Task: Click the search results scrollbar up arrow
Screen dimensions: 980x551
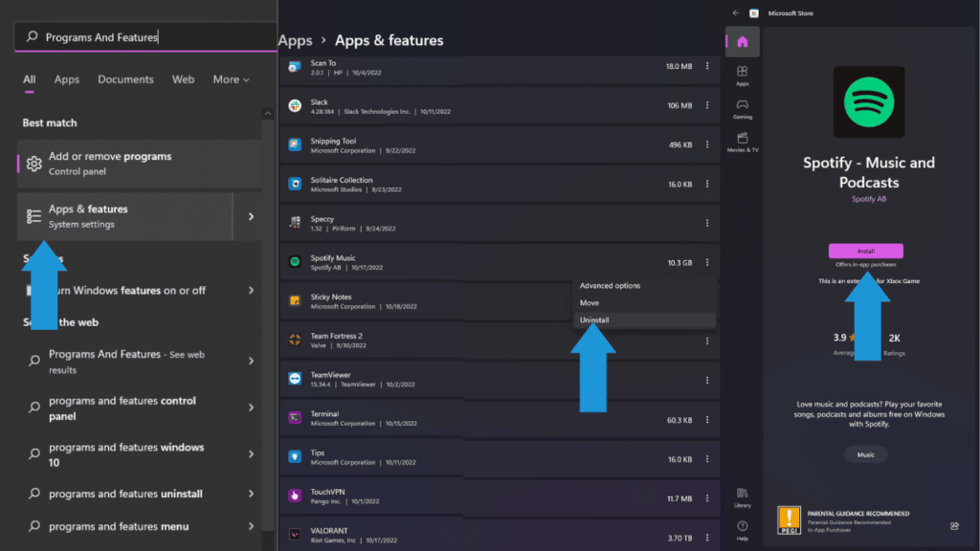Action: pos(268,113)
